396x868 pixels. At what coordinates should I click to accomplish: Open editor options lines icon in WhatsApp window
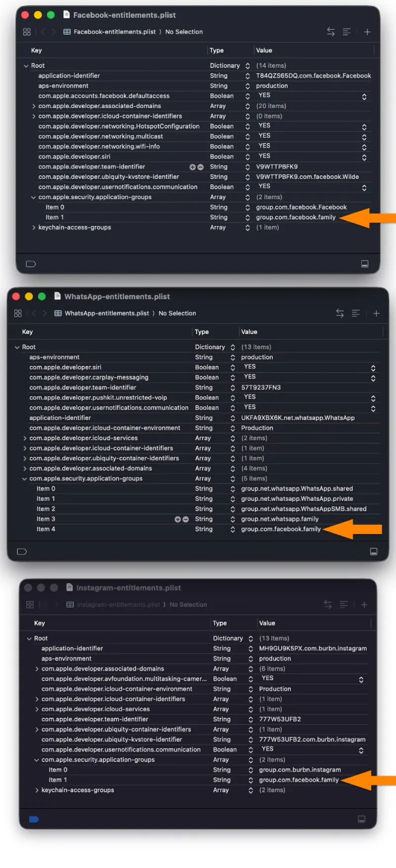click(356, 313)
